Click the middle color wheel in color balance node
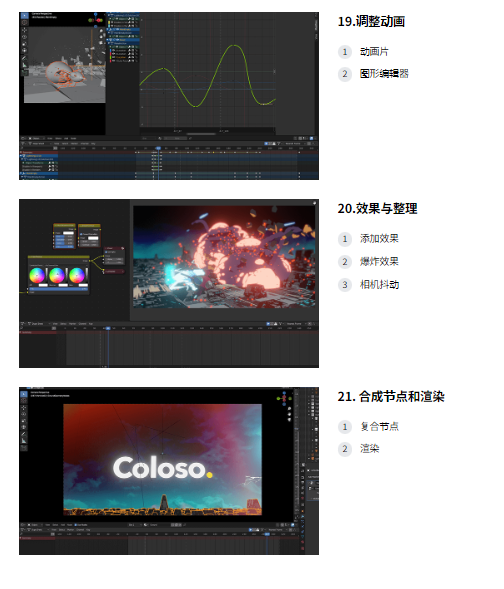Image resolution: width=504 pixels, height=589 pixels. pyautogui.click(x=57, y=275)
